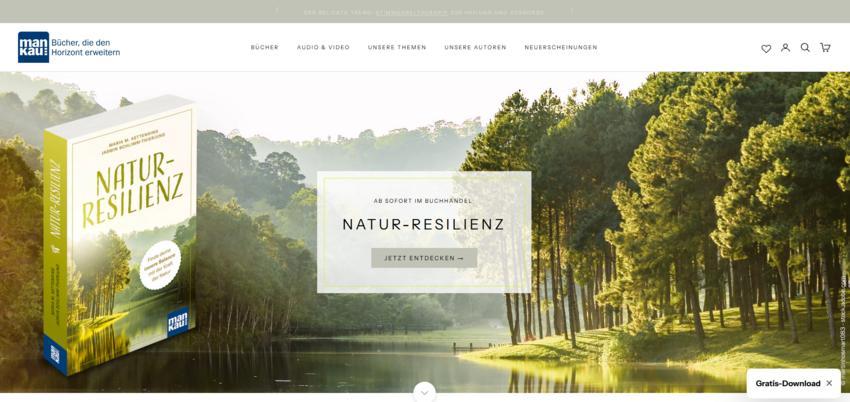Expand the Unsere Themen menu
Image resolution: width=850 pixels, height=402 pixels.
[397, 48]
